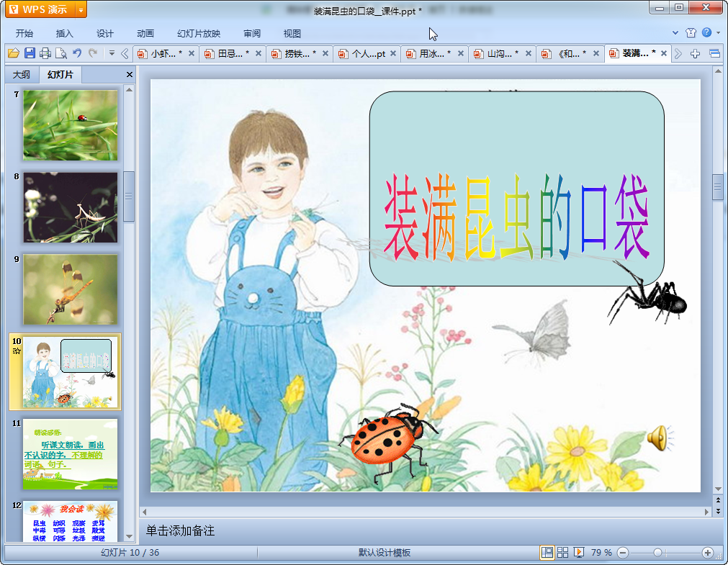Screen dimensions: 728x565
Task: Open the 幻灯片放映 ribbon tab
Action: (x=199, y=33)
